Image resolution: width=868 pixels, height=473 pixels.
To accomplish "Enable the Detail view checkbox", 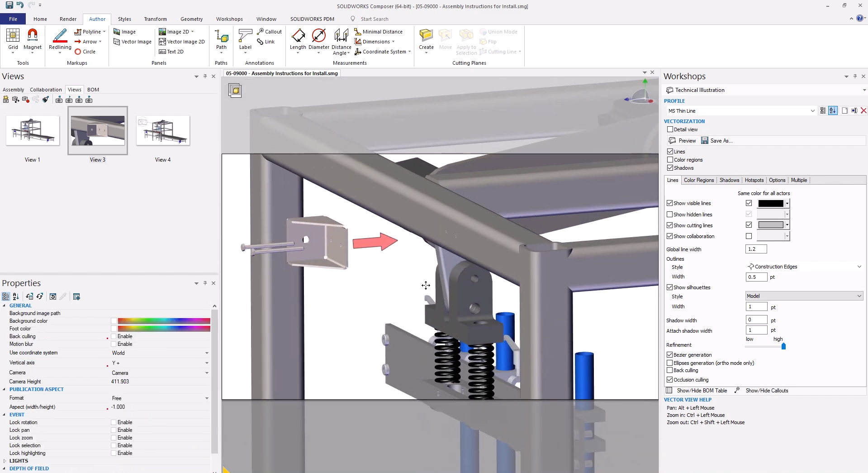I will coord(670,129).
